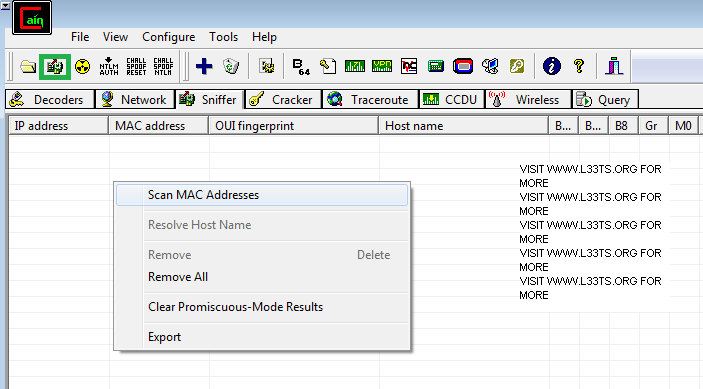Switch to the Traceroute tab
This screenshot has width=703, height=389.
coord(370,99)
